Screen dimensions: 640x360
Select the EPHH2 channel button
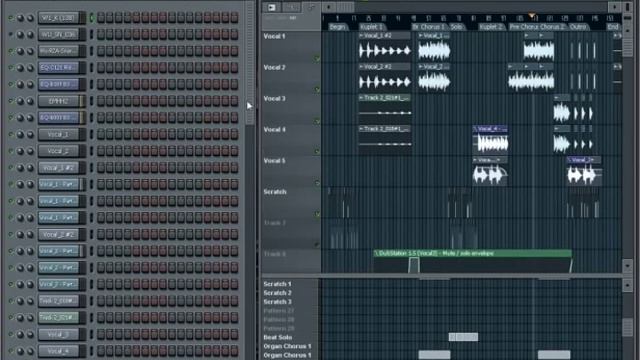[x=59, y=101]
